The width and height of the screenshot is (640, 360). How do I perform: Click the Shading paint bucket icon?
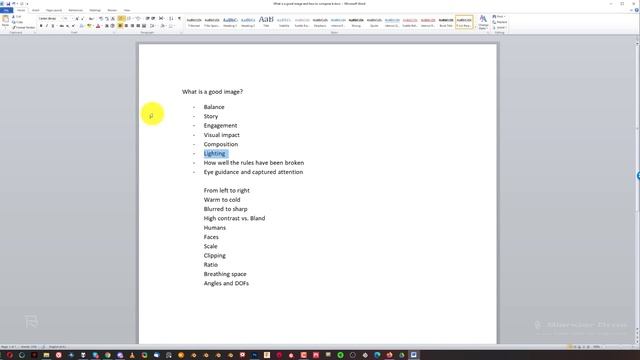click(x=163, y=26)
